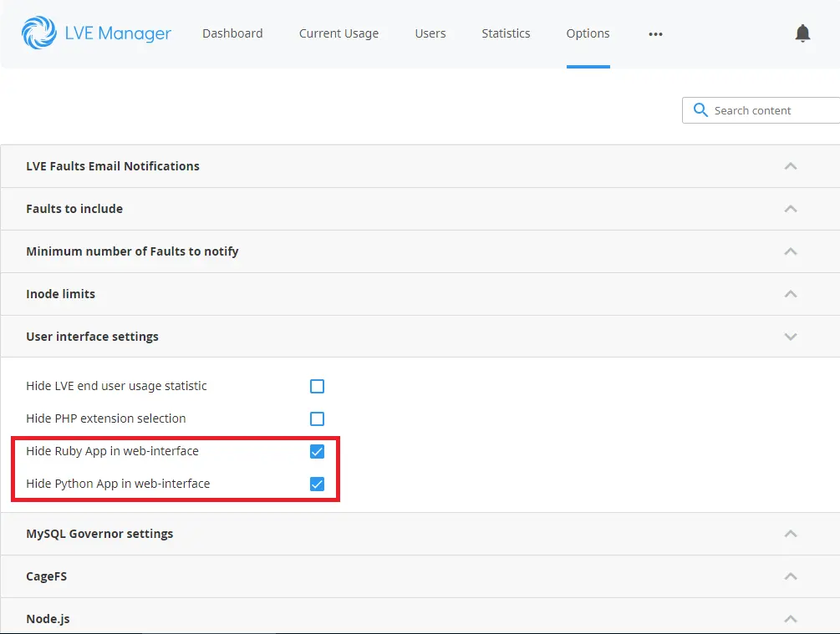Screen dimensions: 840x634
Task: Enable Hide LVE end user usage statistic
Action: (x=317, y=386)
